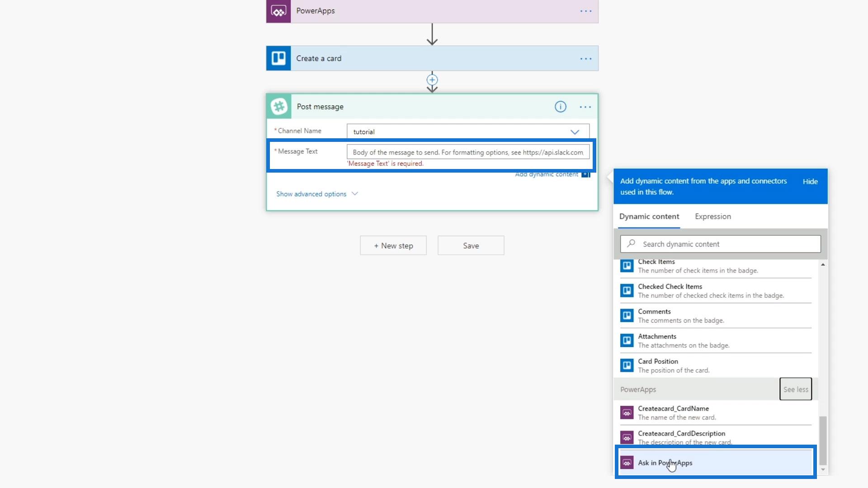The width and height of the screenshot is (868, 488).
Task: Open the Post message info icon
Action: [560, 107]
